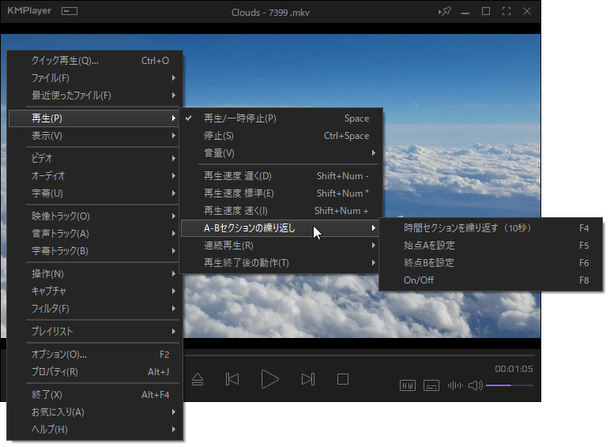Toggle the HW acceleration icon
610x447 pixels.
[408, 385]
